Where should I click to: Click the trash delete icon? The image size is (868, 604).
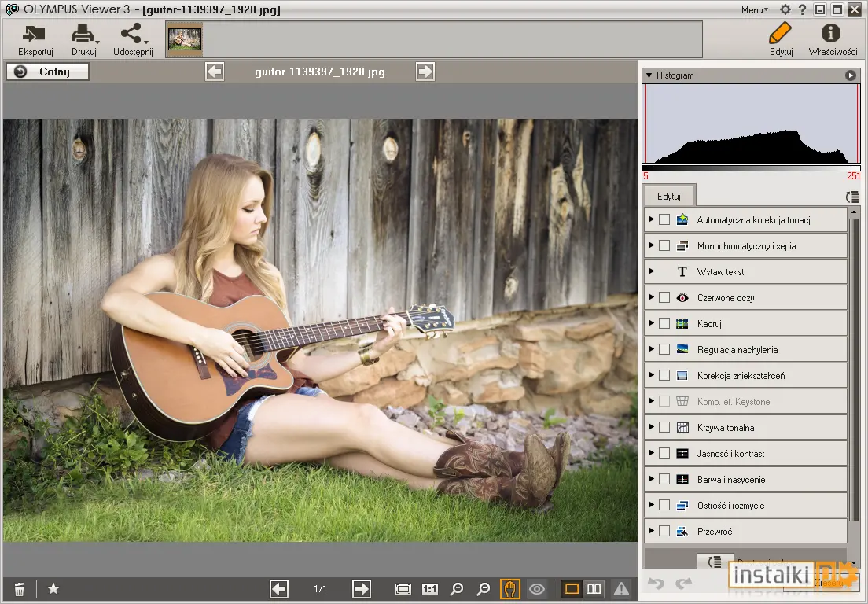(x=19, y=589)
